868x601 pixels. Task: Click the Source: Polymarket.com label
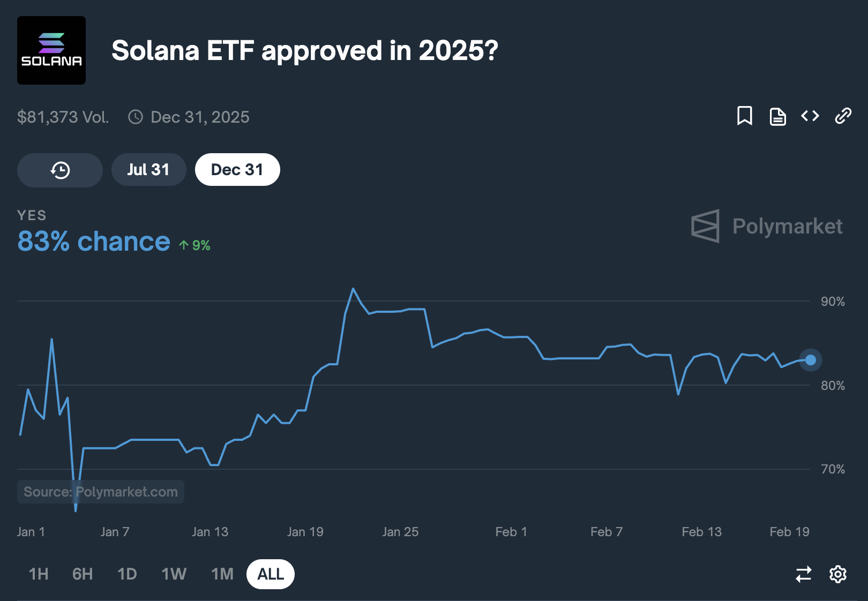(101, 492)
